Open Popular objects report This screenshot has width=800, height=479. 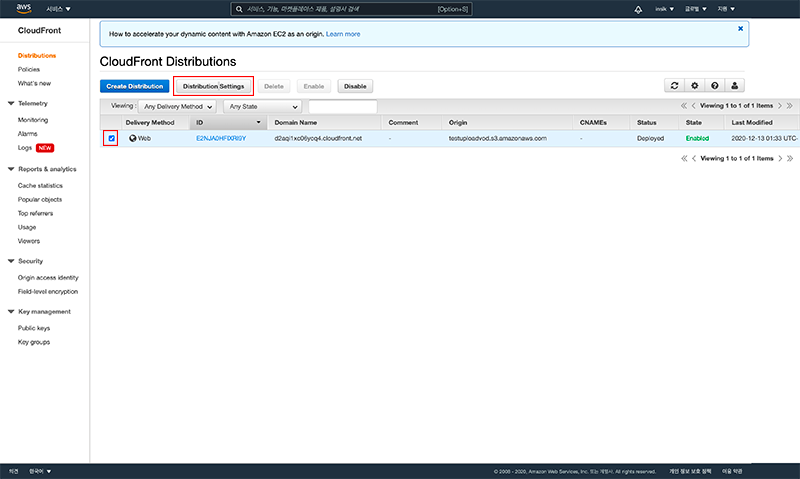coord(40,199)
